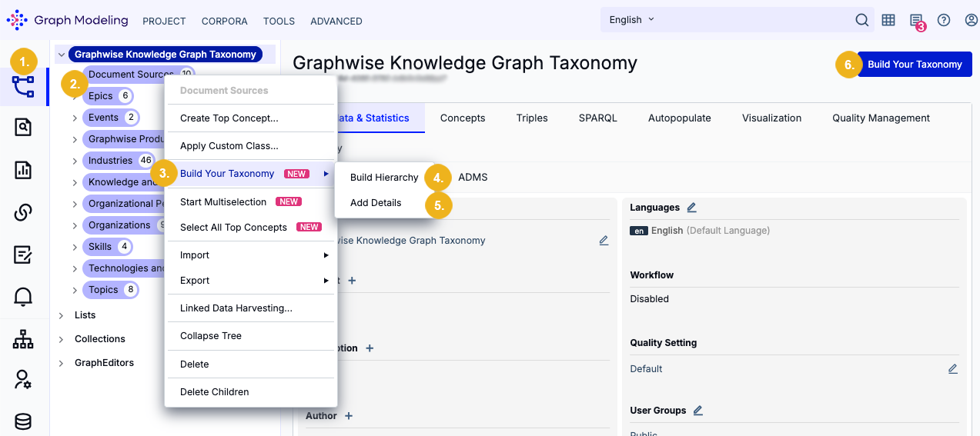Open the Export submenu
The image size is (980, 436).
pyautogui.click(x=251, y=281)
